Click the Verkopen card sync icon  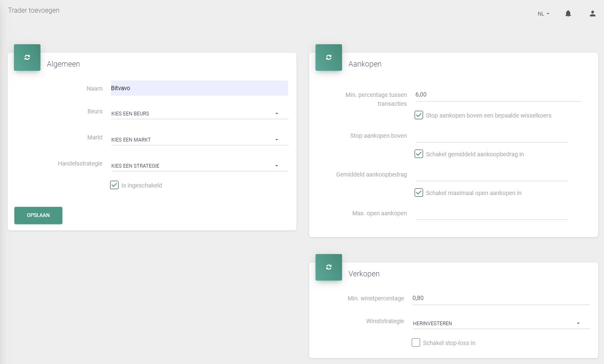(x=329, y=268)
